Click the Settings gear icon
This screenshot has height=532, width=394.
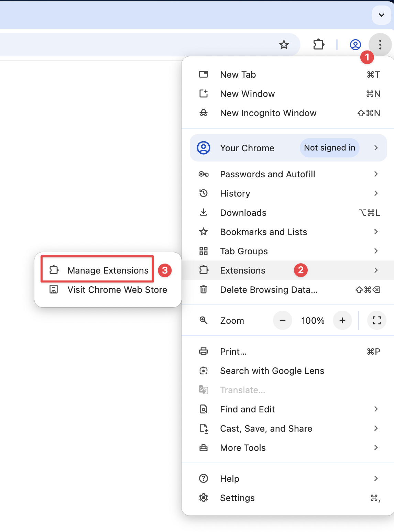coord(204,498)
